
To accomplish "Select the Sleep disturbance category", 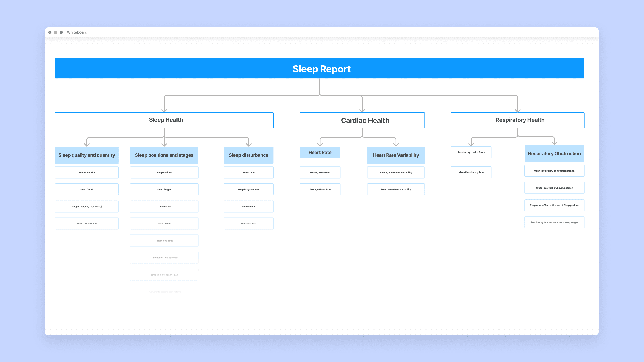I will point(249,155).
